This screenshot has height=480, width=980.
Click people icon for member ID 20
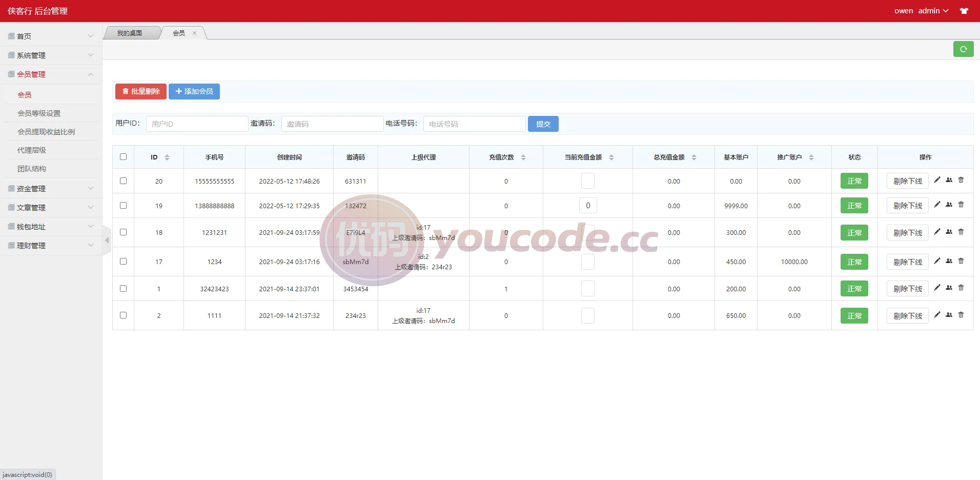click(x=949, y=180)
